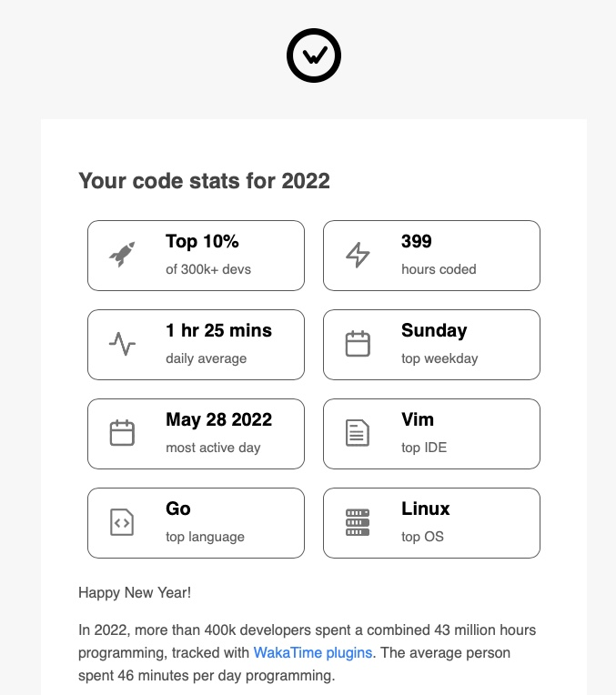This screenshot has height=695, width=616.
Task: Click the Vim top IDE label
Action: coord(418,420)
